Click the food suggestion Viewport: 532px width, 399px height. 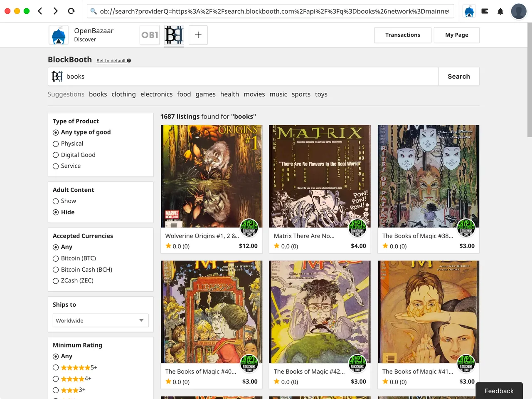[x=184, y=94]
